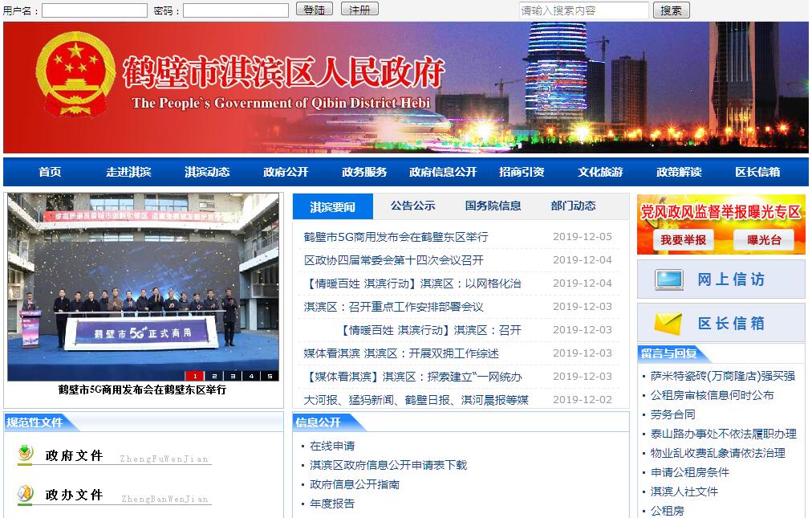
Task: Open 政策解读 navigation item
Action: click(679, 172)
